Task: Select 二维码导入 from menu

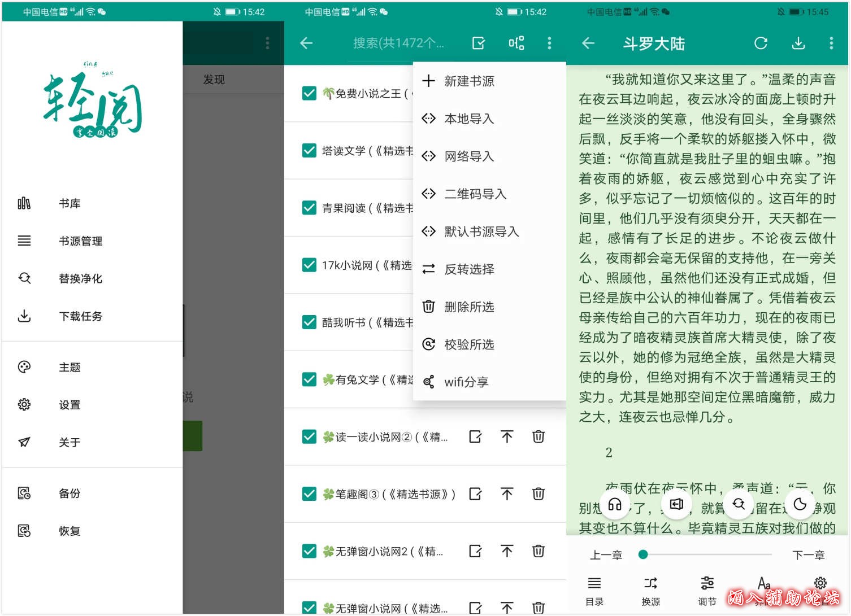Action: click(489, 194)
